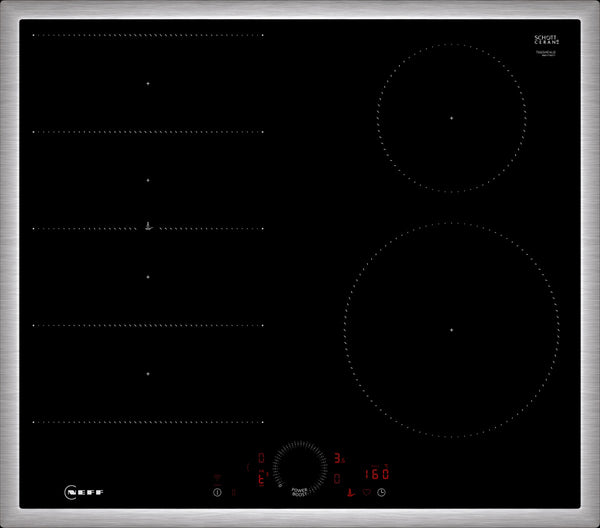The height and width of the screenshot is (528, 600).
Task: Tap the NEFF brand logo
Action: click(x=84, y=492)
